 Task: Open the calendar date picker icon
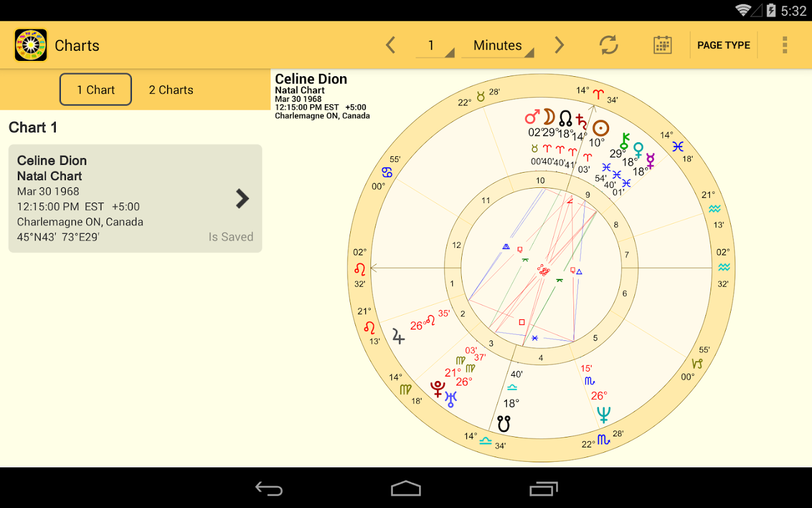pos(663,45)
